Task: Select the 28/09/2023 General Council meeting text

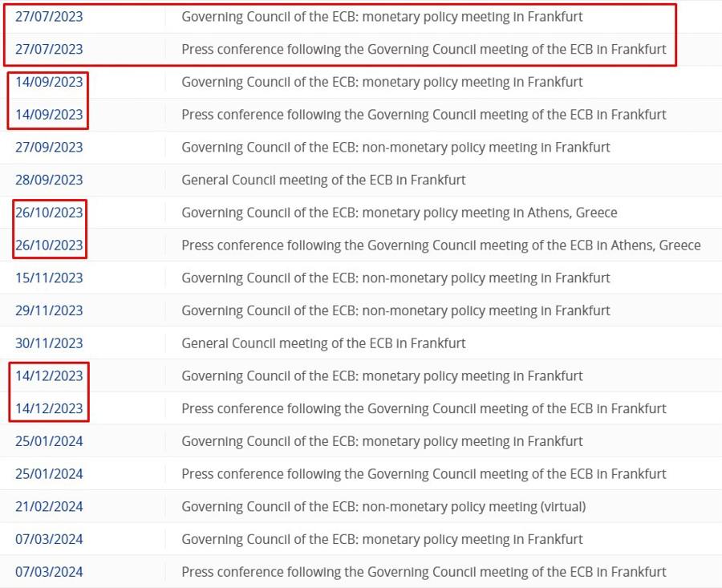Action: (x=323, y=180)
